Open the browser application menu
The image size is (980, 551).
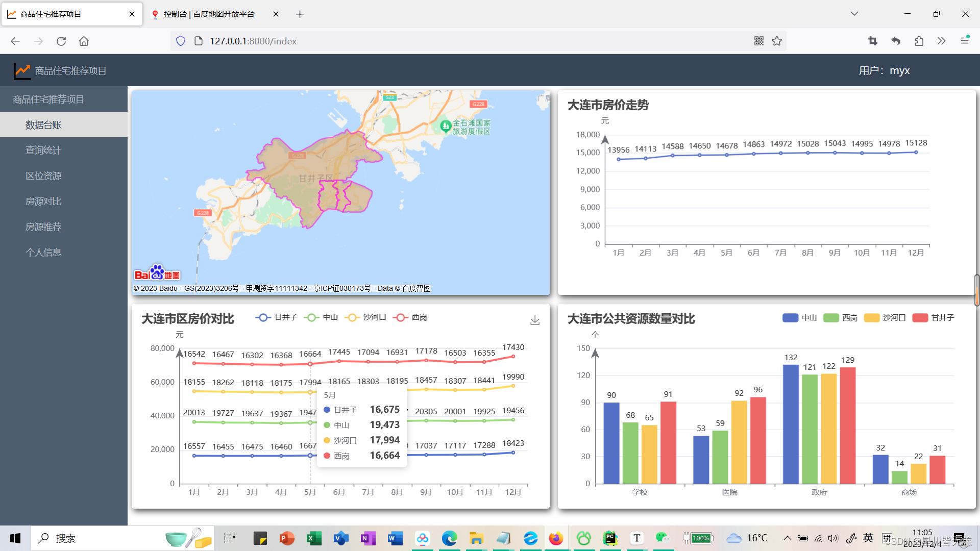click(x=965, y=40)
